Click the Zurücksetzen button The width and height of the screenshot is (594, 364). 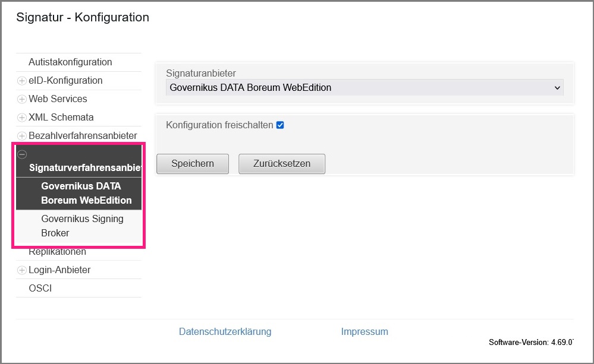(x=282, y=164)
